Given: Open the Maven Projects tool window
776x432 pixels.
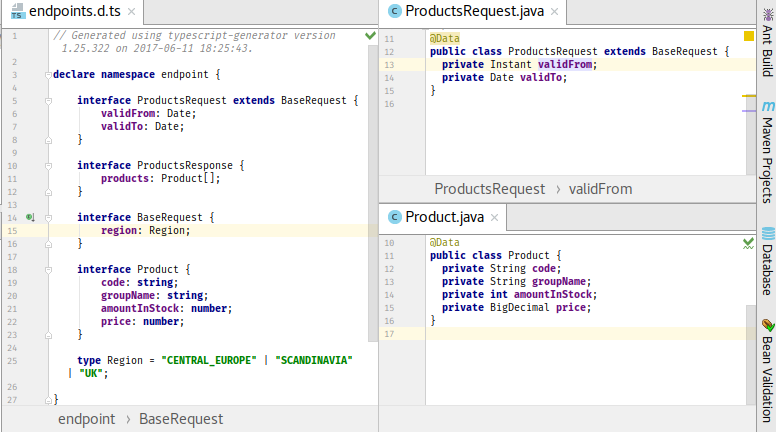Looking at the screenshot, I should coord(767,151).
